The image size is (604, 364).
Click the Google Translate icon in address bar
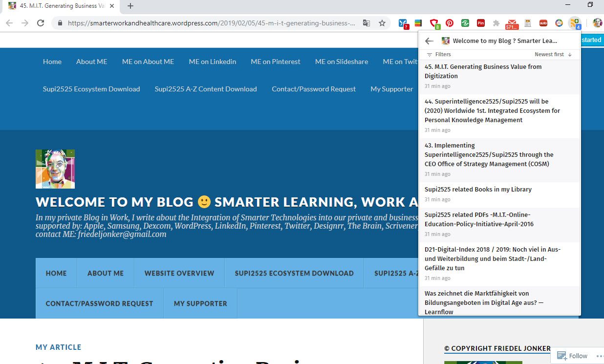[367, 23]
